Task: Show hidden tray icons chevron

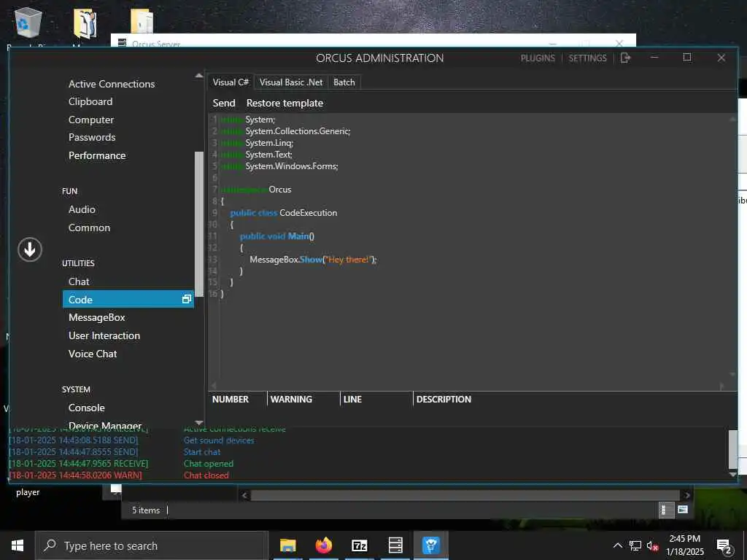Action: 617,545
